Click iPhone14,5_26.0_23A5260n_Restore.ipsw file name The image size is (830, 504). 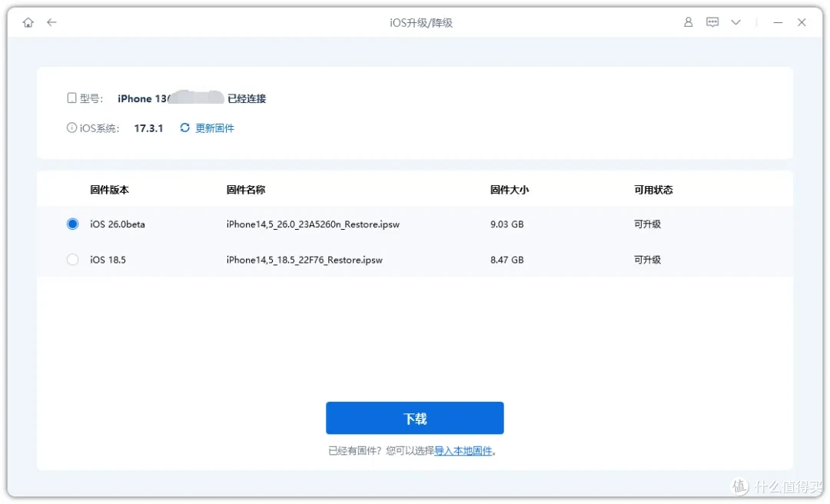point(313,224)
